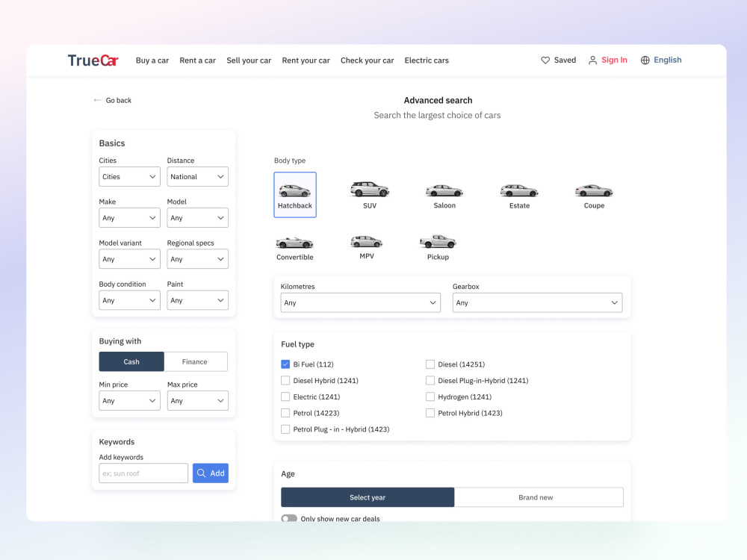Click the Go back link text
Viewport: 747px width, 560px height.
coord(119,101)
